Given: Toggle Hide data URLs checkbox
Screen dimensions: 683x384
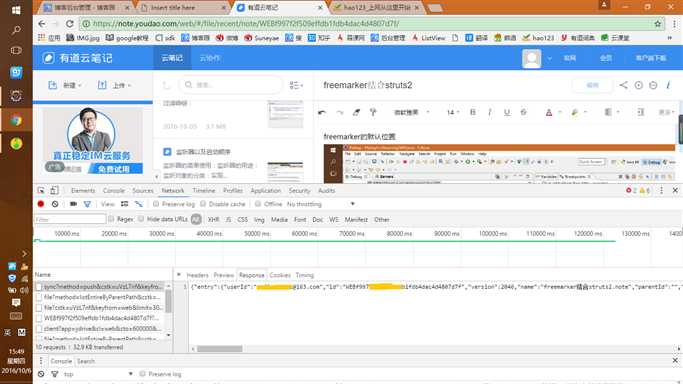Looking at the screenshot, I should [141, 219].
